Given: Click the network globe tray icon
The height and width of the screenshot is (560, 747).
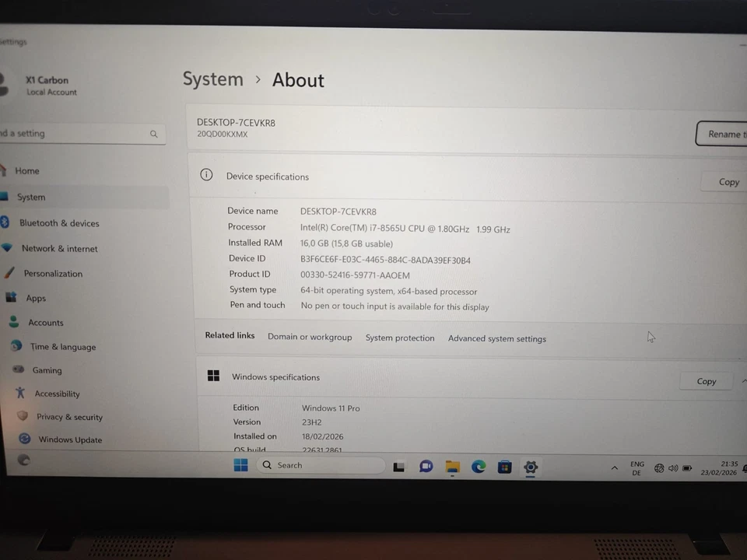Looking at the screenshot, I should tap(659, 468).
